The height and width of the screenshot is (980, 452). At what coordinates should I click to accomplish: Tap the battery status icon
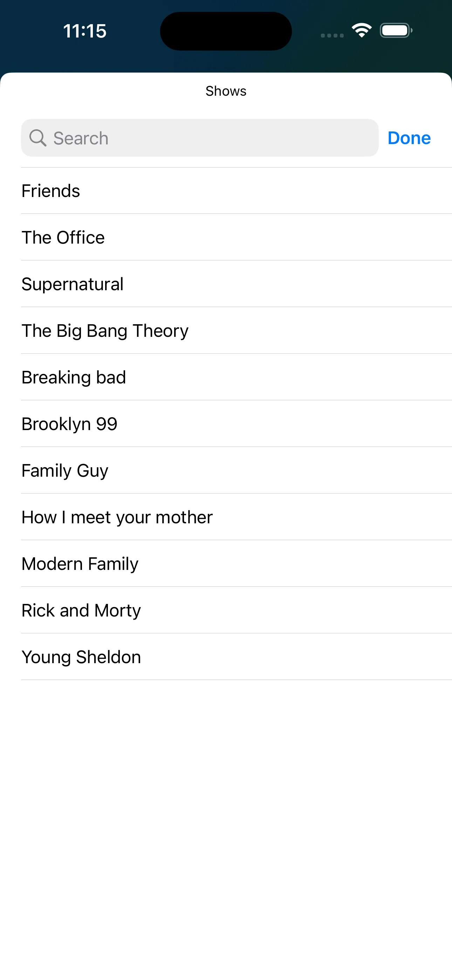pos(396,30)
